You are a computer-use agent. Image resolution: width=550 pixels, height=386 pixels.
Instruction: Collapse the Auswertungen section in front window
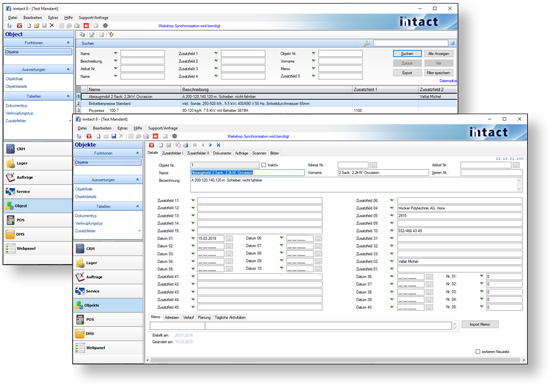[138, 180]
